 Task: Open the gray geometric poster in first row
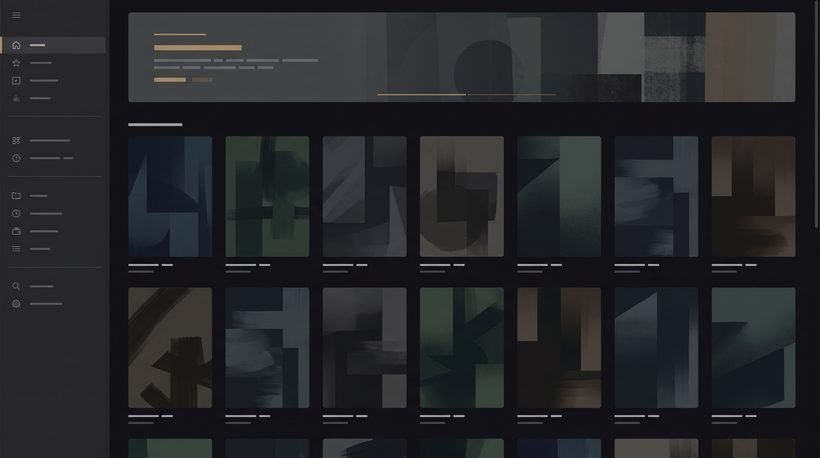[x=365, y=197]
